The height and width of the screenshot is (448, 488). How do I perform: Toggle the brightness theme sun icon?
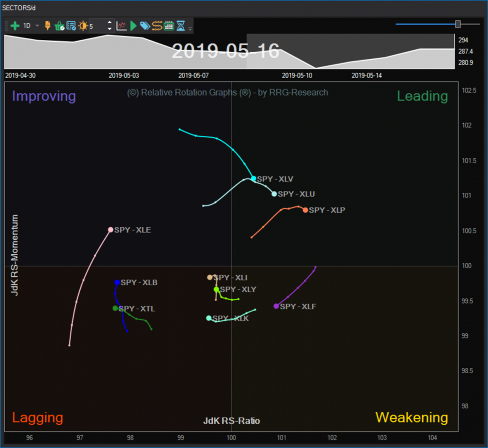point(83,26)
